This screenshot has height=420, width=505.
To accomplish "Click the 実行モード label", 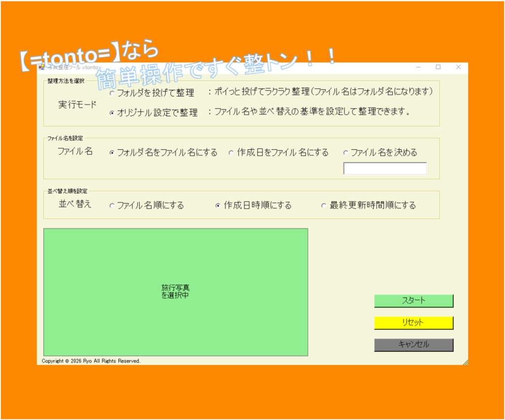I will [x=77, y=105].
